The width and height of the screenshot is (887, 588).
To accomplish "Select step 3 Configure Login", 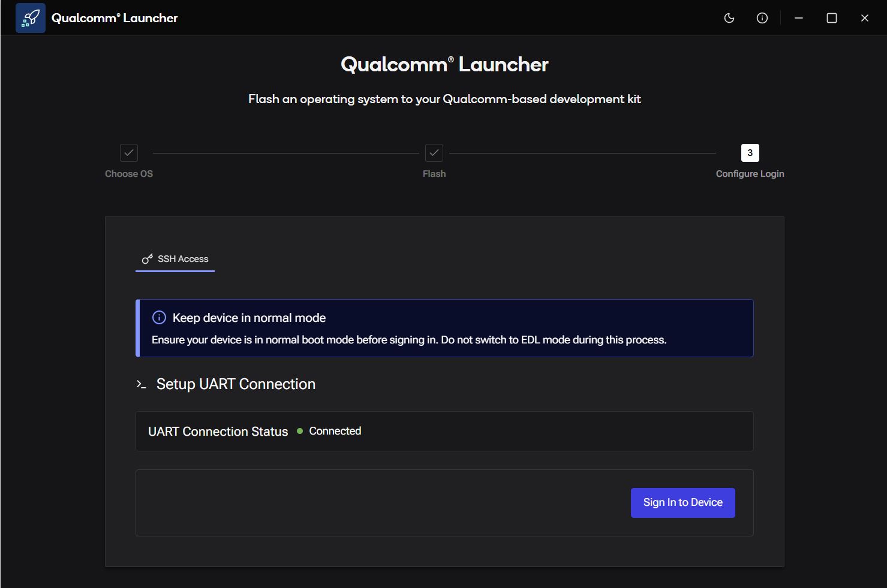I will tap(750, 153).
